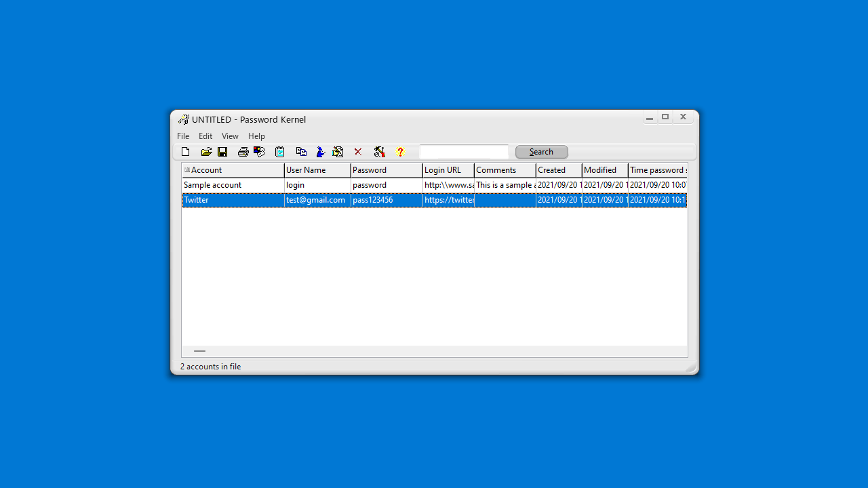Image resolution: width=868 pixels, height=488 pixels.
Task: Launch the wizard icon in toolbar
Action: tap(321, 152)
